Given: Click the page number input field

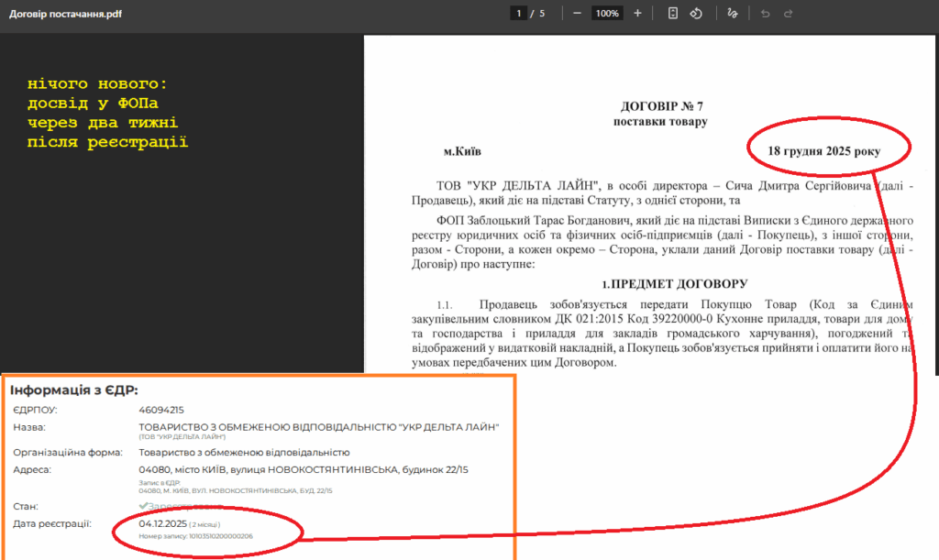Looking at the screenshot, I should point(520,14).
